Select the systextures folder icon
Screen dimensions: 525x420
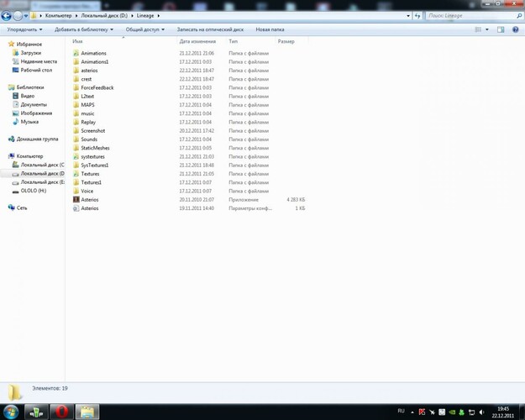click(76, 156)
